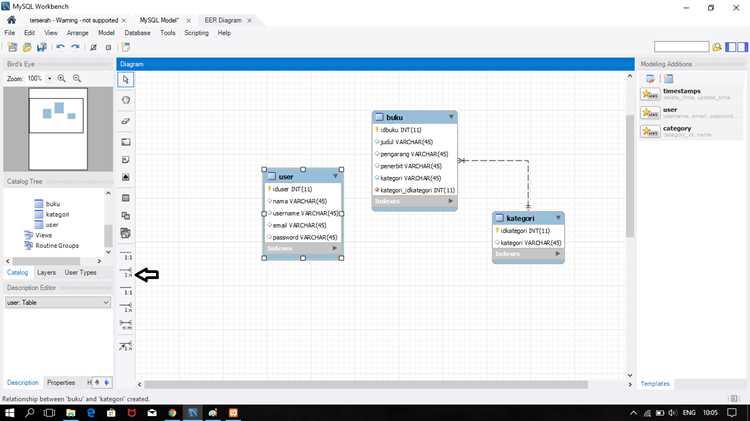Screen dimensions: 750x421
Task: Open the zoom percentage dropdown
Action: click(49, 78)
